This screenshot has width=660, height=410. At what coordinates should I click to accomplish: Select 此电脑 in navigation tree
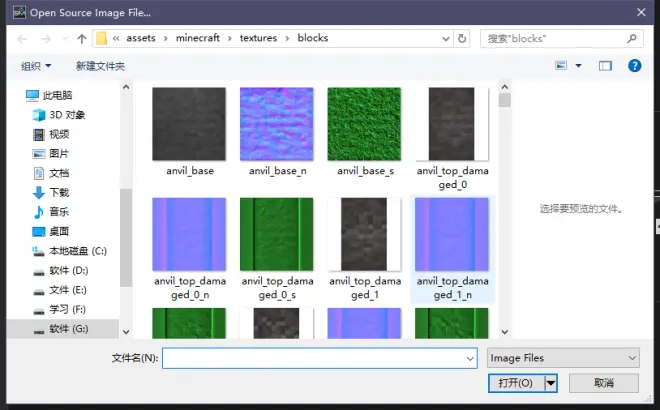tap(49, 95)
